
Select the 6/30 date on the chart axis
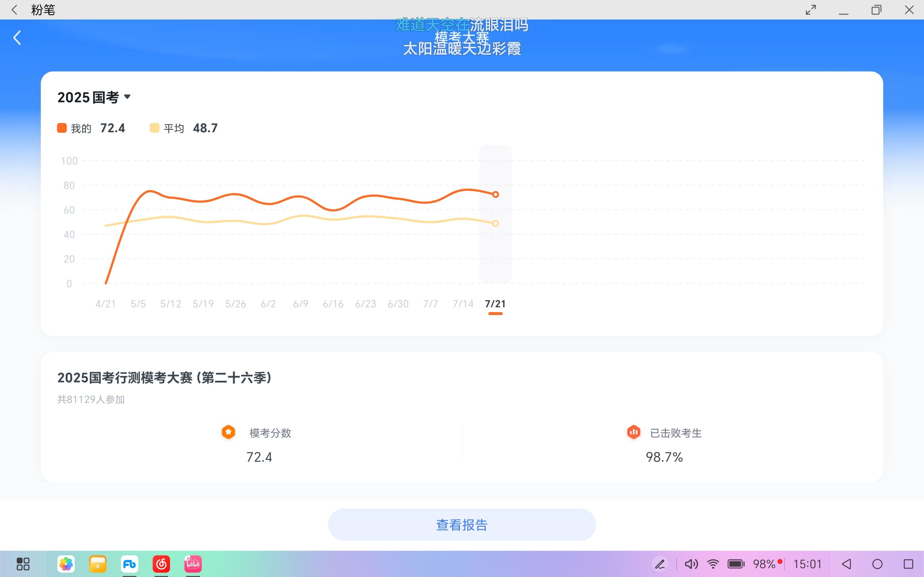(398, 304)
